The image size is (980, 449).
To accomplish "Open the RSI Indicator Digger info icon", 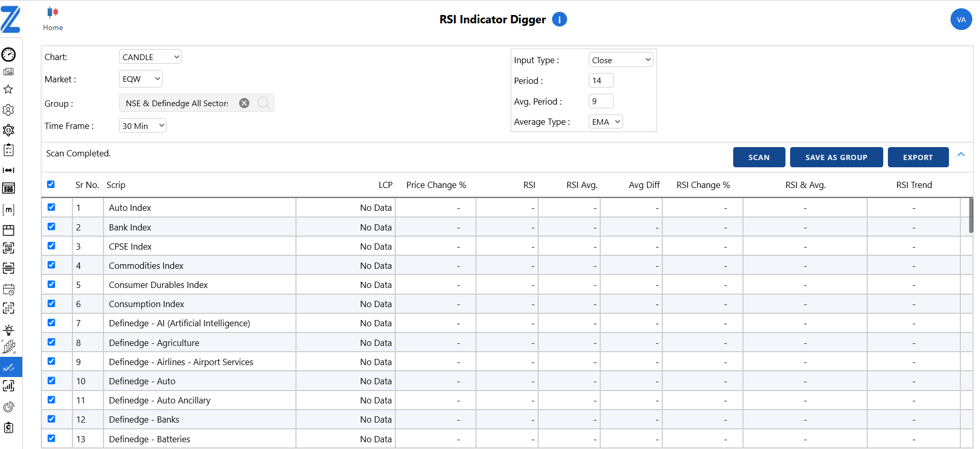I will coord(559,19).
